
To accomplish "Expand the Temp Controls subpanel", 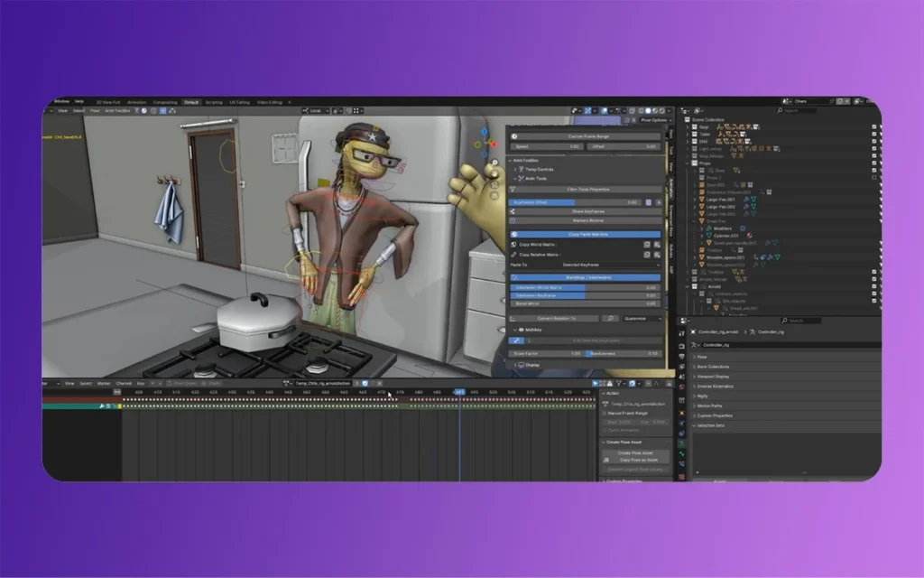I will coord(515,169).
